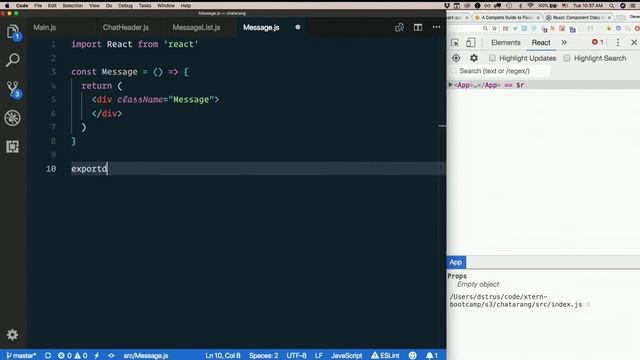Close the unsaved Message.js tab via its dot
640x360 pixels.
coord(298,27)
